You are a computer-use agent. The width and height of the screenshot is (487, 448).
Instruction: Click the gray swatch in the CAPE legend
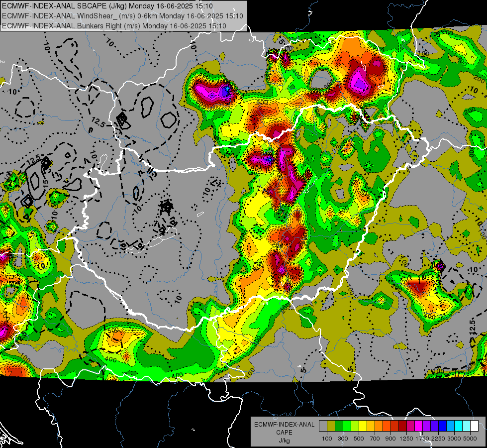(x=323, y=426)
